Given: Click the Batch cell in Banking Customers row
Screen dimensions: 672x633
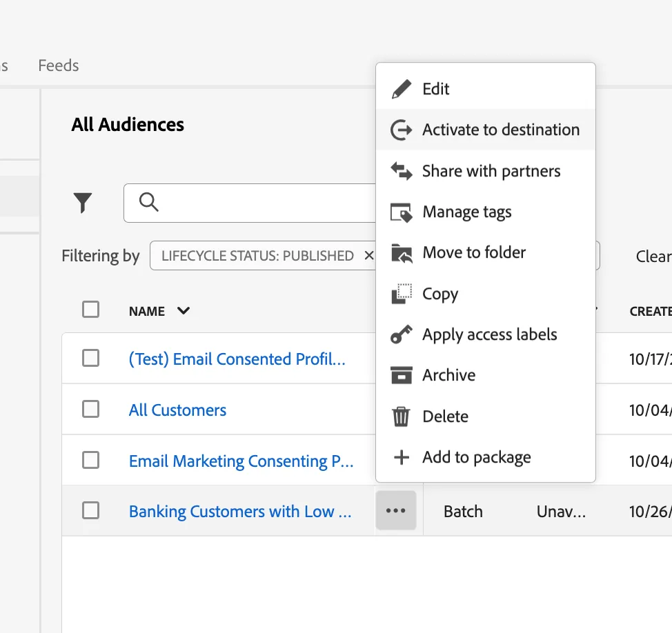Looking at the screenshot, I should pyautogui.click(x=463, y=512).
